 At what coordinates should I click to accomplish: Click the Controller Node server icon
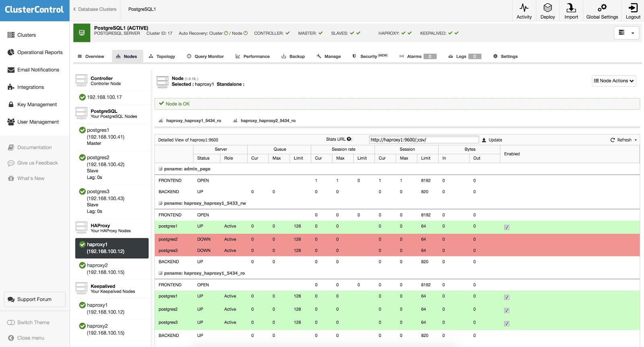(x=81, y=81)
